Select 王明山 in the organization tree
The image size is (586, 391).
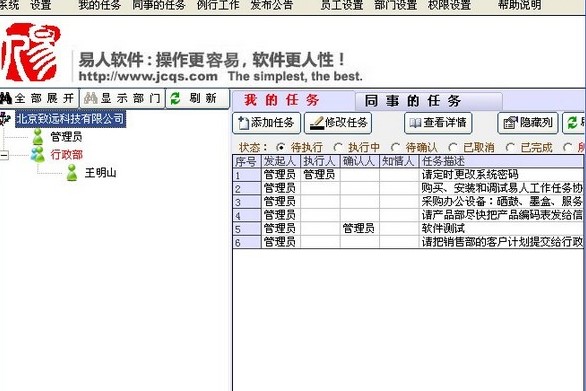point(101,172)
